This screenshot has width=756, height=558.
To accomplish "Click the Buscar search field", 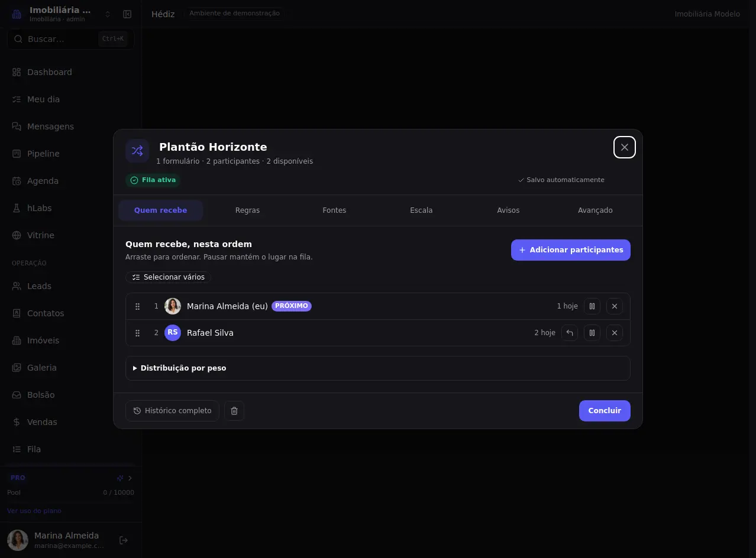I will pyautogui.click(x=70, y=39).
